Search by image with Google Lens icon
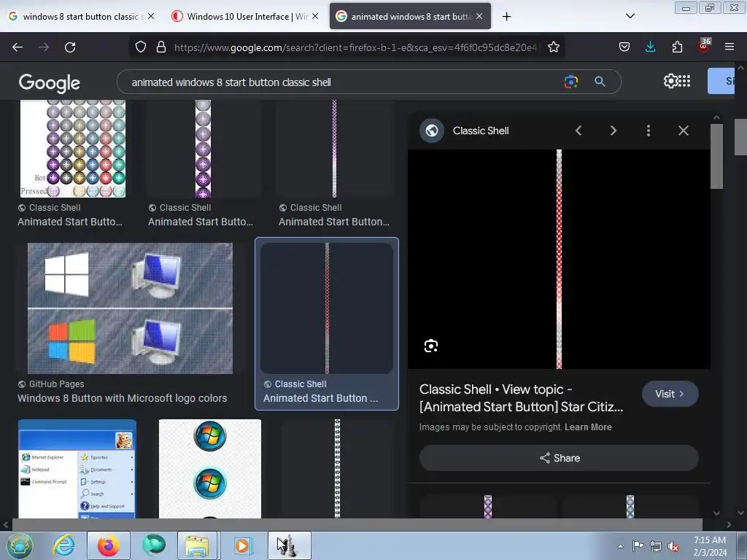 [x=570, y=82]
